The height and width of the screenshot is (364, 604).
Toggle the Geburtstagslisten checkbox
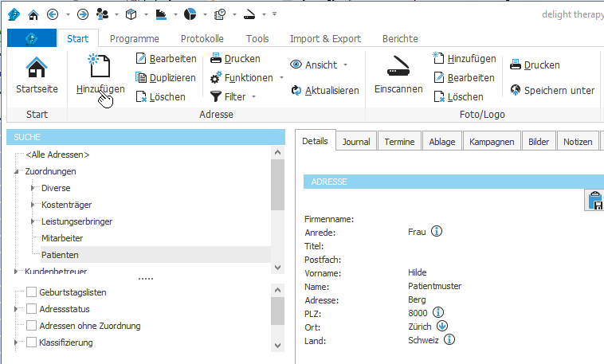[x=32, y=292]
